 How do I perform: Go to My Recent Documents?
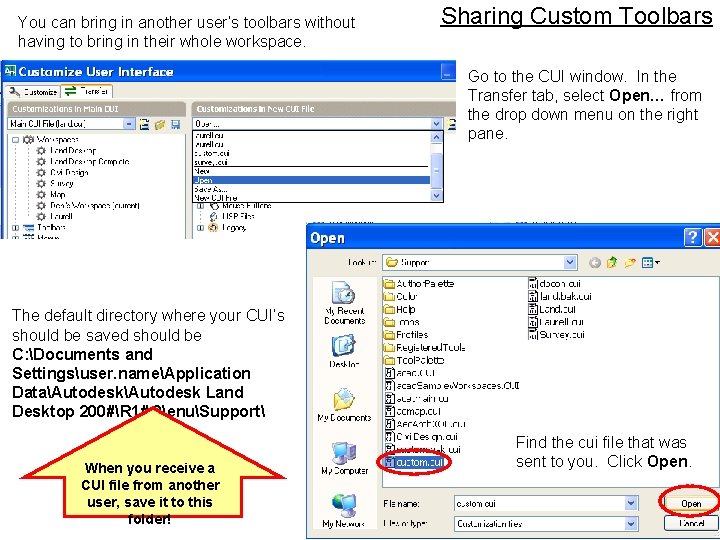[344, 303]
